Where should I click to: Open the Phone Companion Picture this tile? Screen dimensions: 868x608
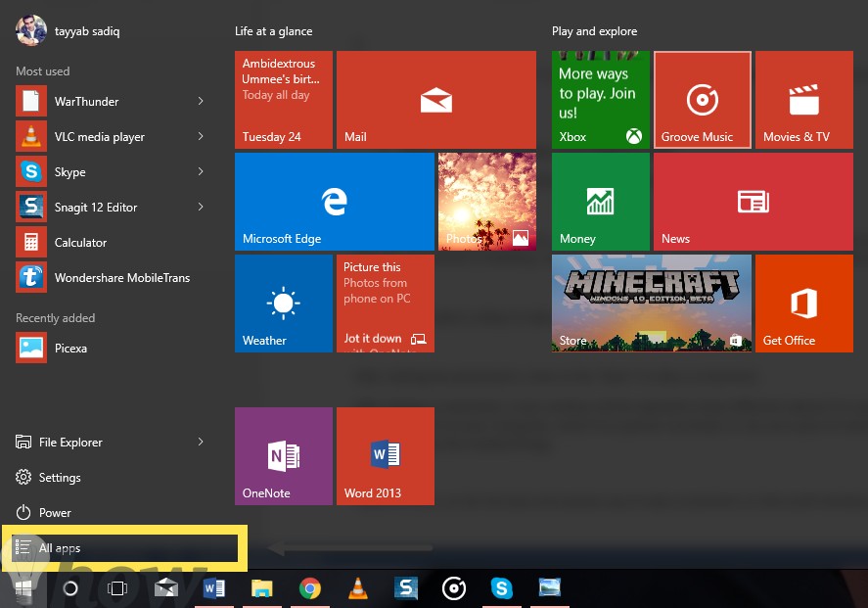[386, 304]
